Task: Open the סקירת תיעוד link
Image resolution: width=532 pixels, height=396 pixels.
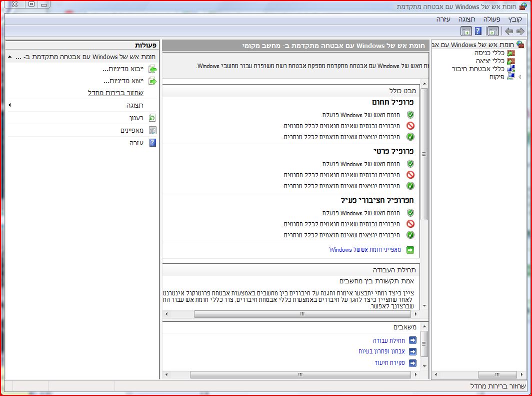Action: pyautogui.click(x=390, y=363)
